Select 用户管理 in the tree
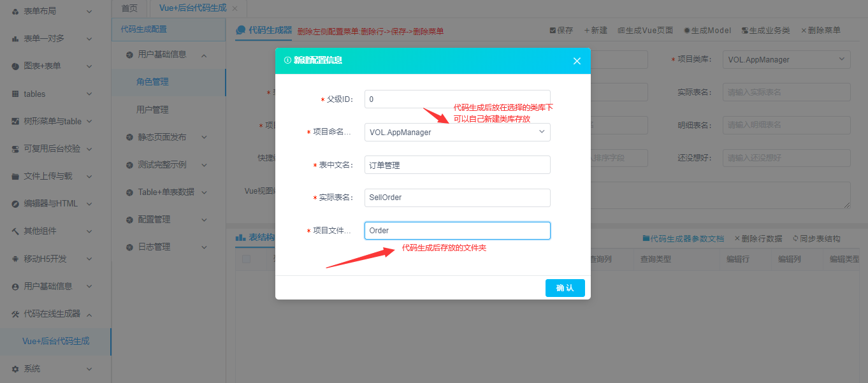The image size is (868, 383). point(152,110)
